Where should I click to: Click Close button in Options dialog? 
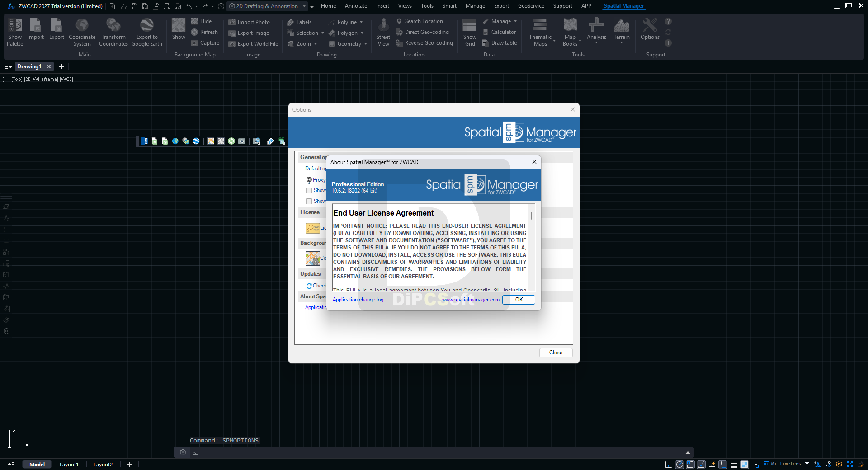pos(556,352)
